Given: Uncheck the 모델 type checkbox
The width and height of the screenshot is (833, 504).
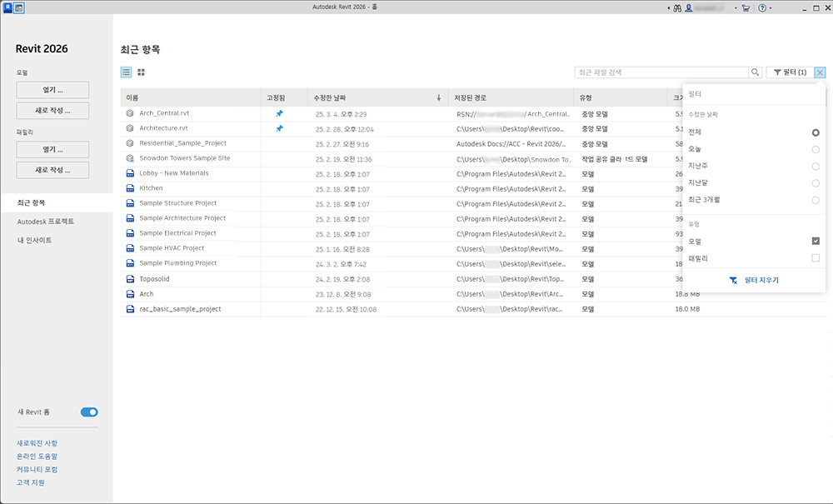Looking at the screenshot, I should coord(816,241).
